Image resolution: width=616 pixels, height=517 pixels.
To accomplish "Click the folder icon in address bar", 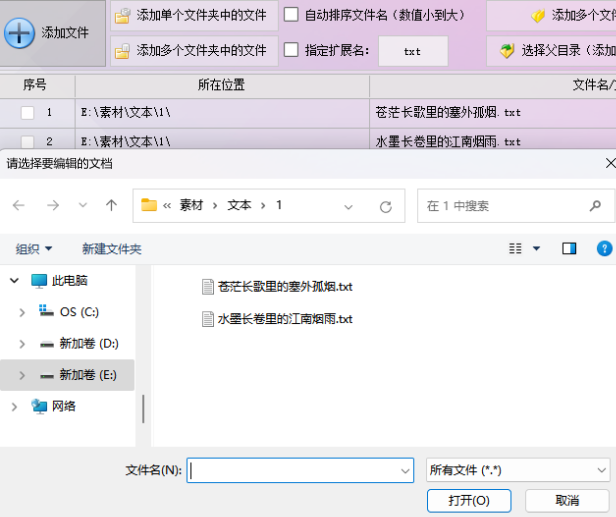I will (x=149, y=205).
